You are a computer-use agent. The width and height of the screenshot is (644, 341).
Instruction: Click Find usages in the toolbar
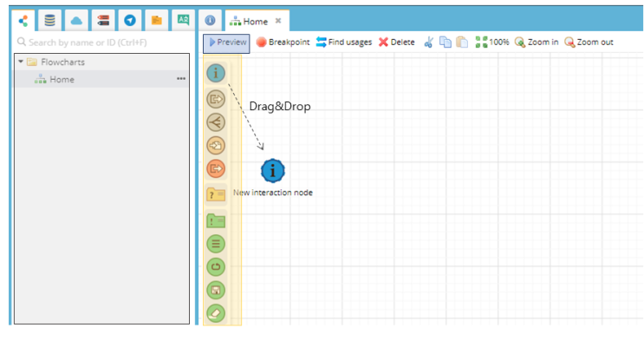[344, 43]
